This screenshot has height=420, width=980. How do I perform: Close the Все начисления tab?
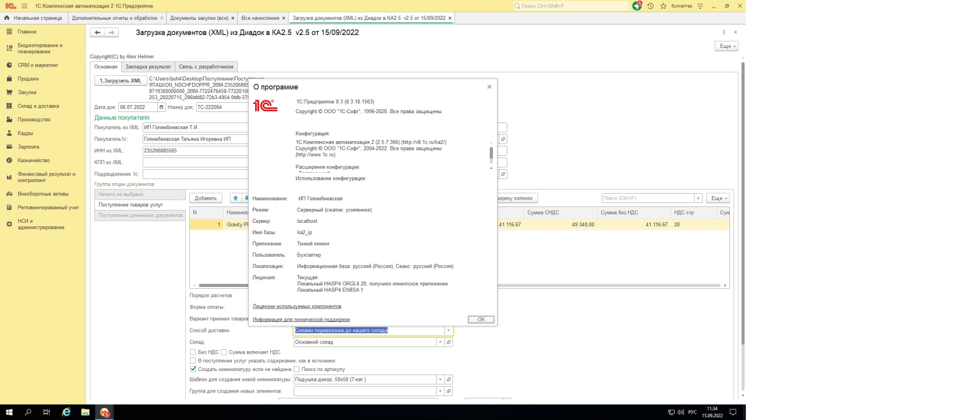click(x=284, y=18)
